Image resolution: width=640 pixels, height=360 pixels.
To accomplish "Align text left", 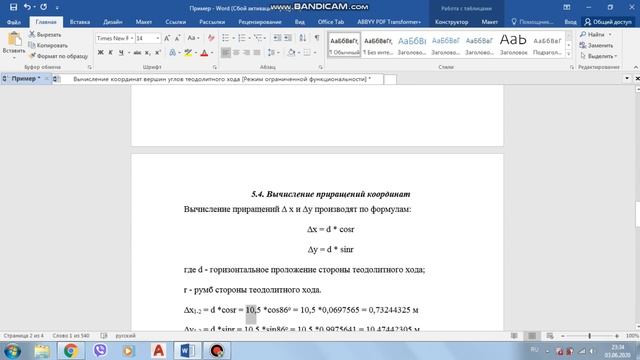I will [x=226, y=53].
